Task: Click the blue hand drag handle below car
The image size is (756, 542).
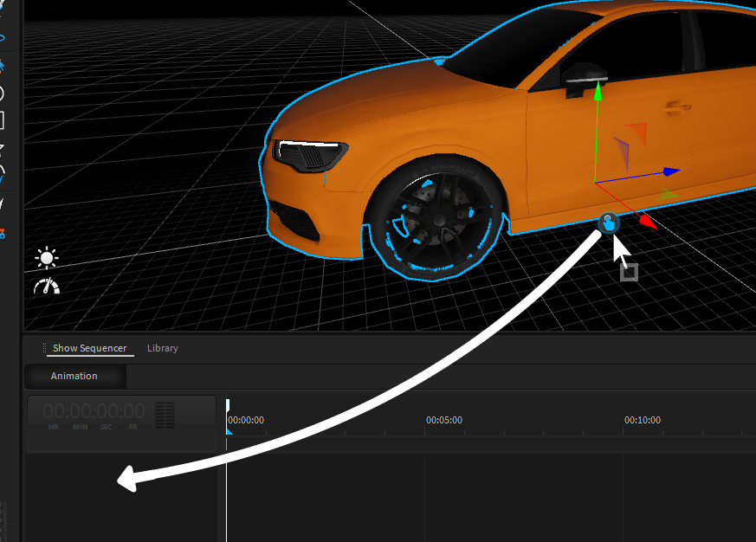Action: click(608, 223)
